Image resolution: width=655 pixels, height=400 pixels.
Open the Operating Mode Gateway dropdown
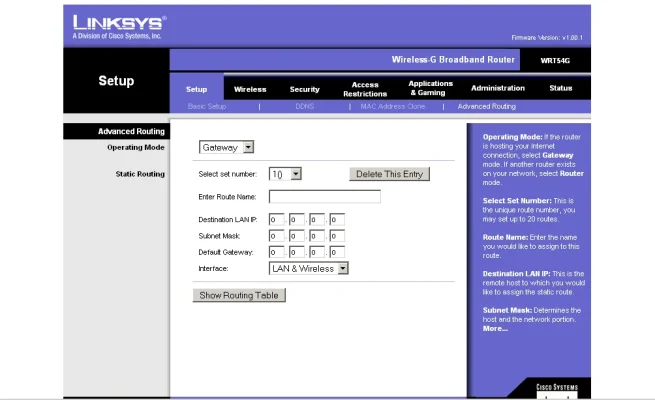coord(227,147)
